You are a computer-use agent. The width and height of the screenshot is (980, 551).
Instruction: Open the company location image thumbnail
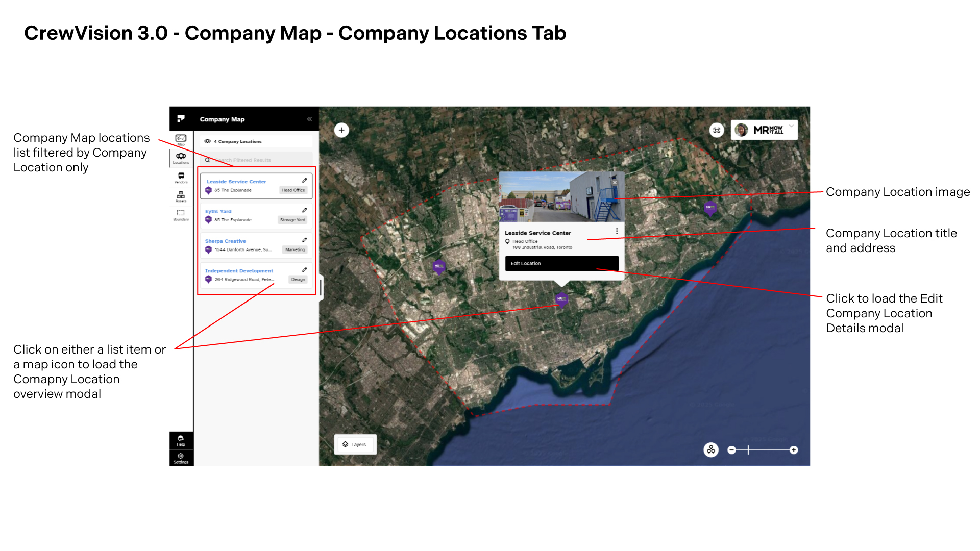(x=561, y=197)
